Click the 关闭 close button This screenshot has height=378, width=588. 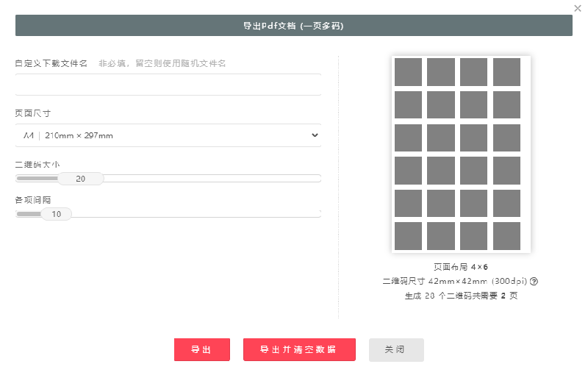396,349
